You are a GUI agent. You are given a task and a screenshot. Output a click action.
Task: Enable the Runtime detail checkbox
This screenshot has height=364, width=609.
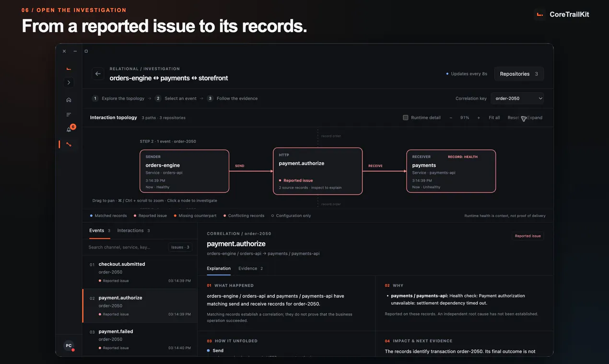406,118
